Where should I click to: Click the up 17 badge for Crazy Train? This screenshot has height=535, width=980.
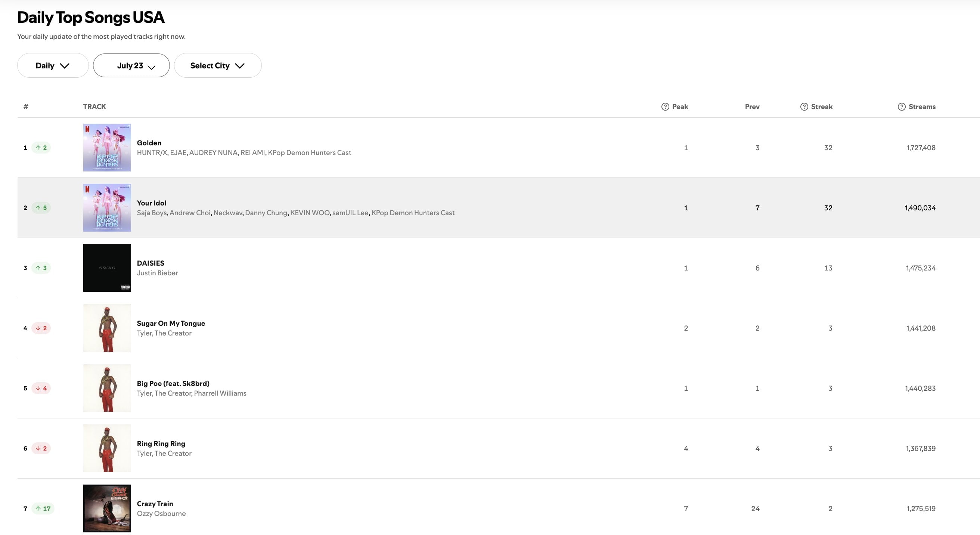pyautogui.click(x=43, y=508)
